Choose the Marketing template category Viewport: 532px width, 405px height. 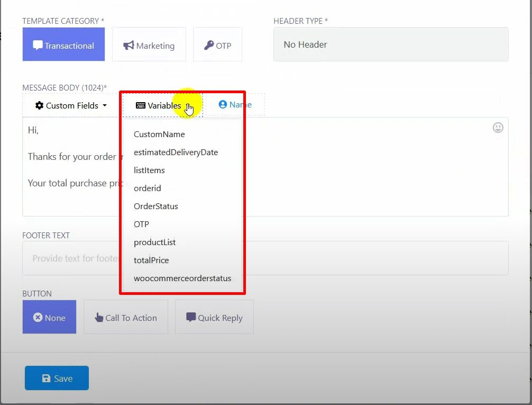coord(149,46)
